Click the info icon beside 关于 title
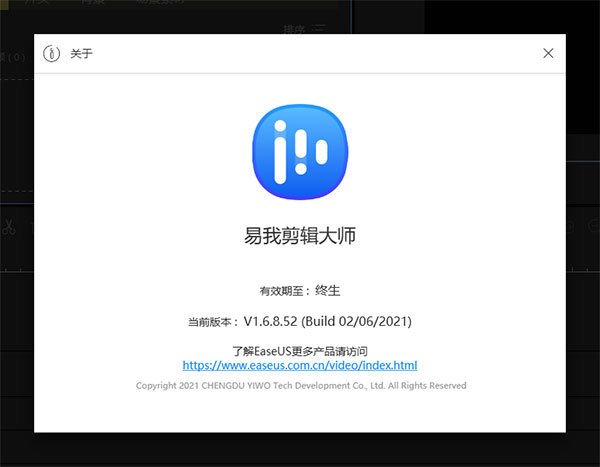600x467 pixels. click(x=52, y=54)
